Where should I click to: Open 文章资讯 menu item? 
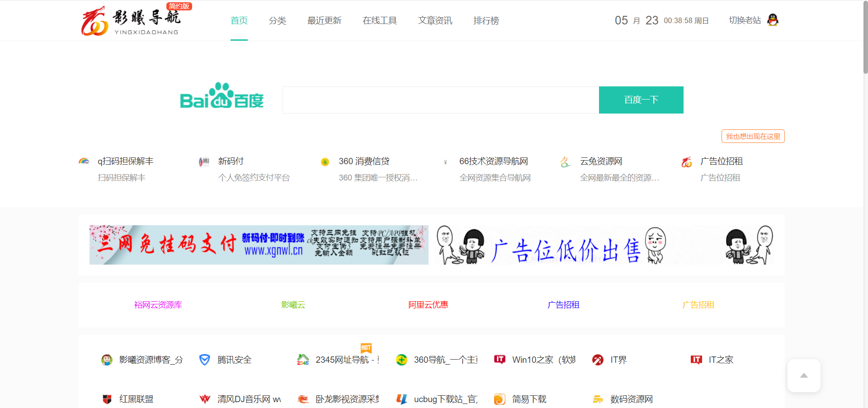click(x=435, y=21)
